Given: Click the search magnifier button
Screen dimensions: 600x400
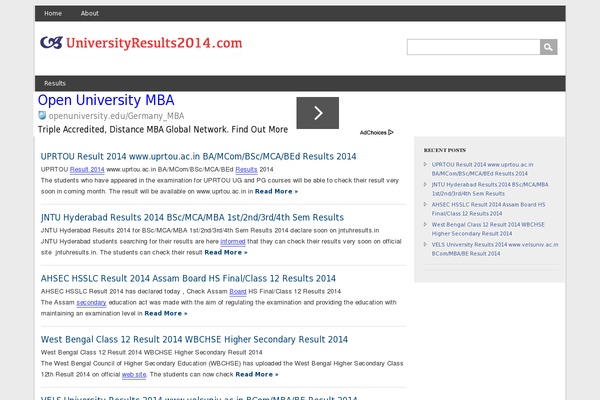Looking at the screenshot, I should click(x=548, y=47).
